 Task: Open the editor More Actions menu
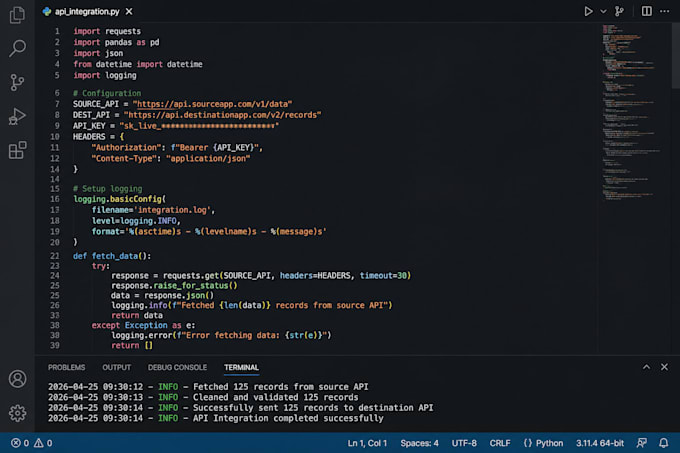pos(664,11)
